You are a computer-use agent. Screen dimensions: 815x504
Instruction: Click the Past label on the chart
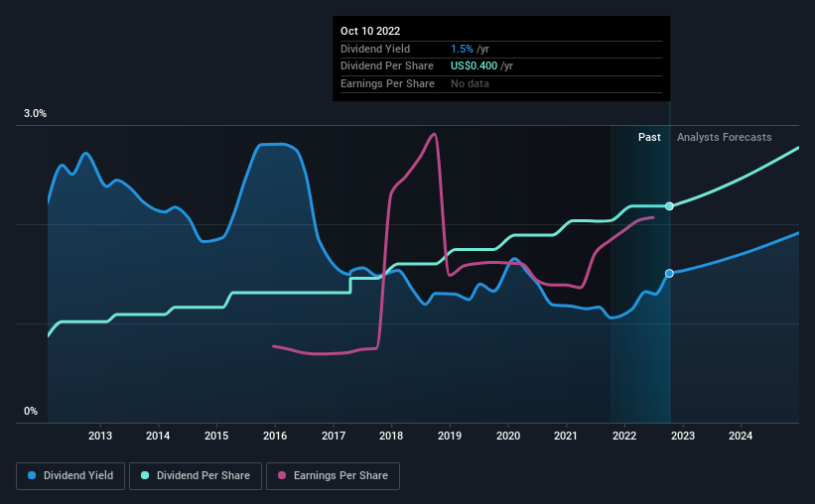click(649, 137)
